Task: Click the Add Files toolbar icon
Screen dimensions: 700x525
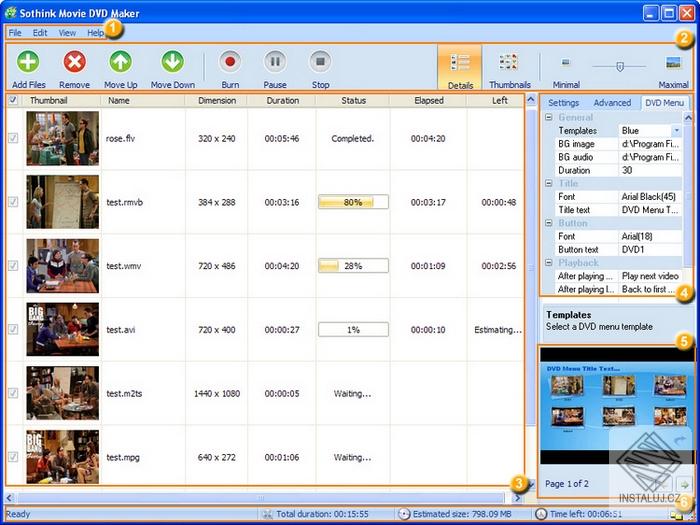Action: click(x=27, y=62)
